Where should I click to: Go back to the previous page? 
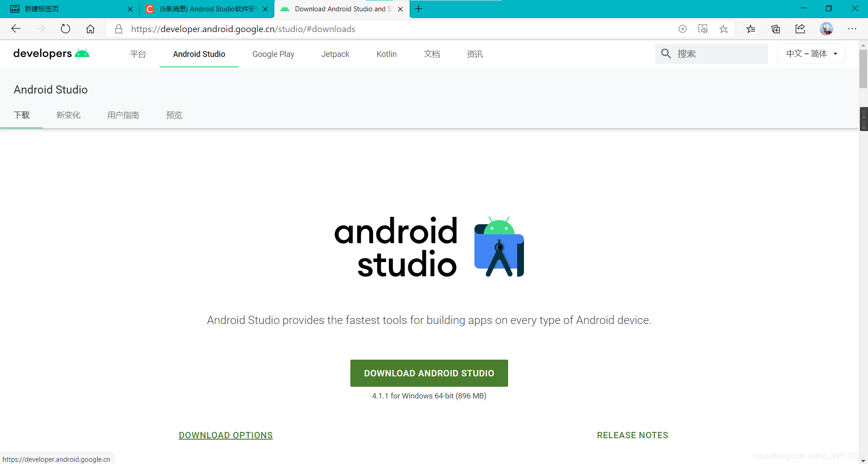click(16, 29)
